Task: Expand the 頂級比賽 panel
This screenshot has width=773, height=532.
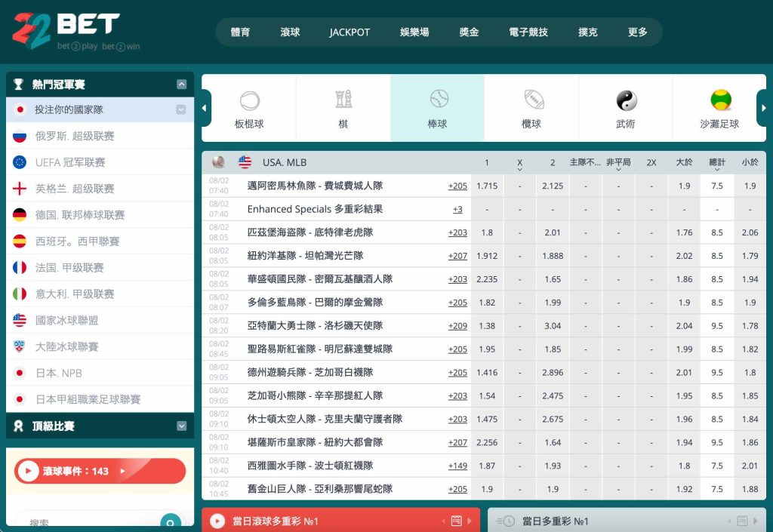Action: tap(181, 426)
